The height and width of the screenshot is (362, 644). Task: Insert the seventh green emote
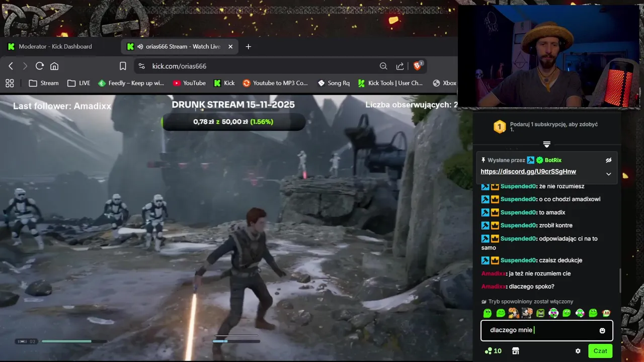click(567, 313)
